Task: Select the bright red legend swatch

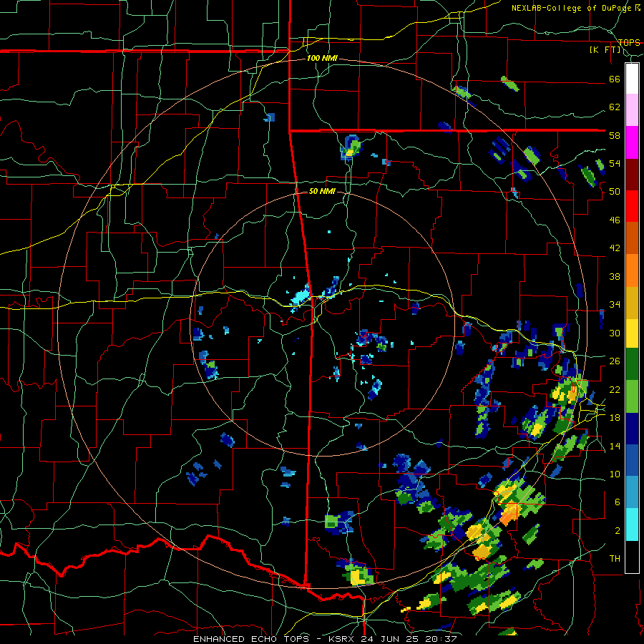Action: [632, 206]
